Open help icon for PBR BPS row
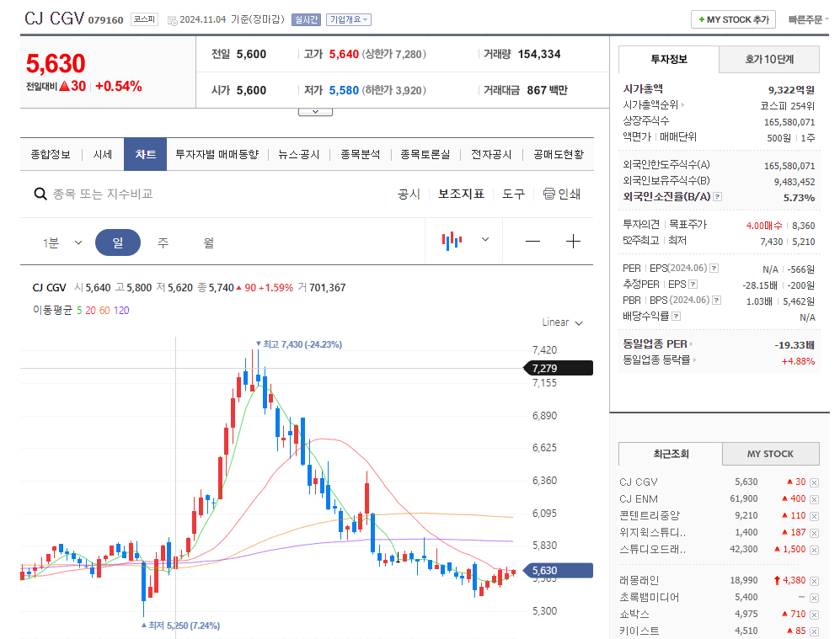Image resolution: width=840 pixels, height=639 pixels. click(x=716, y=301)
